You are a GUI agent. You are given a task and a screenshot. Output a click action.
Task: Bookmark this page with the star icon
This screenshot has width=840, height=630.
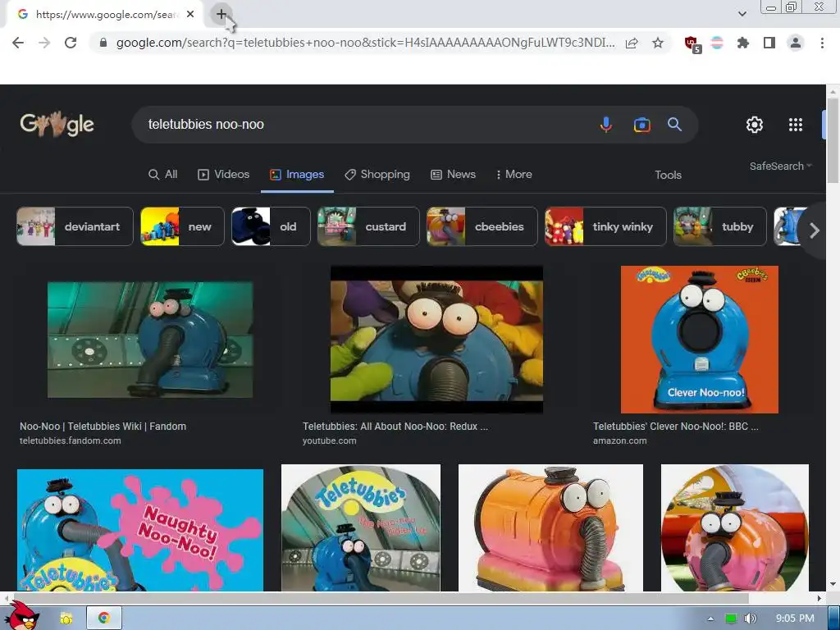[658, 43]
